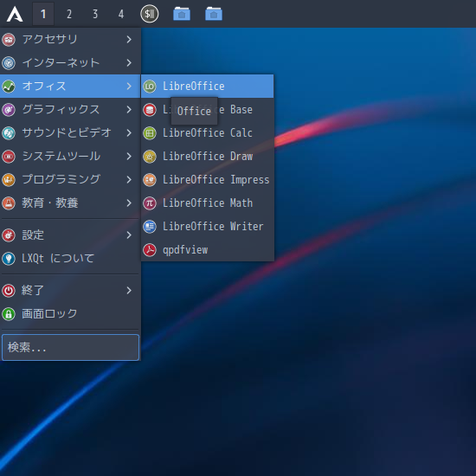Click the LibreOffice Math pi icon
This screenshot has width=476, height=476.
[x=150, y=203]
